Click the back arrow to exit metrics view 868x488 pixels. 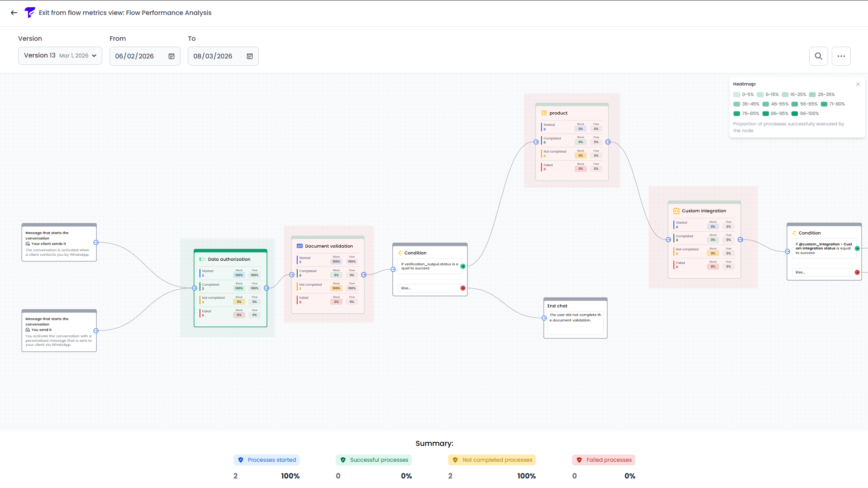coord(14,13)
